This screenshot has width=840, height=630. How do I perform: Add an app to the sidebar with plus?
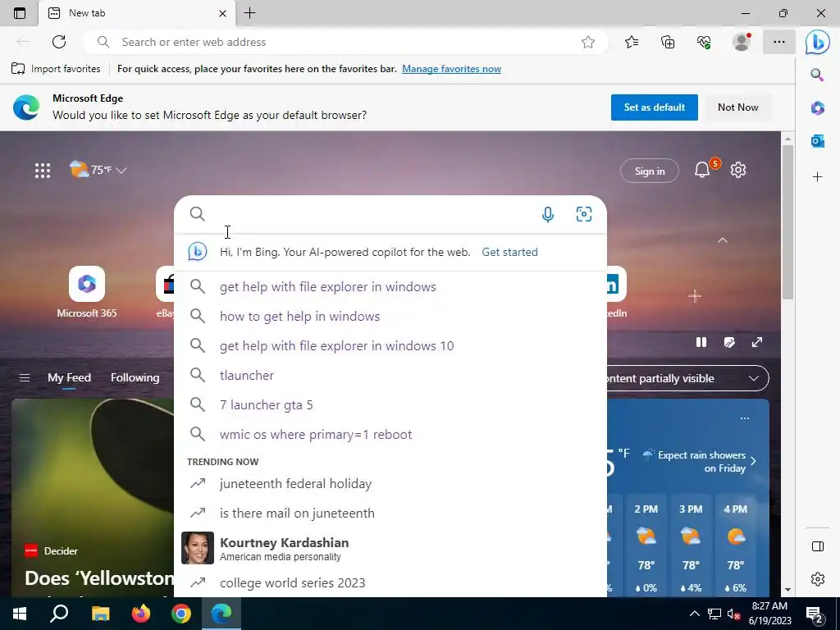[818, 177]
